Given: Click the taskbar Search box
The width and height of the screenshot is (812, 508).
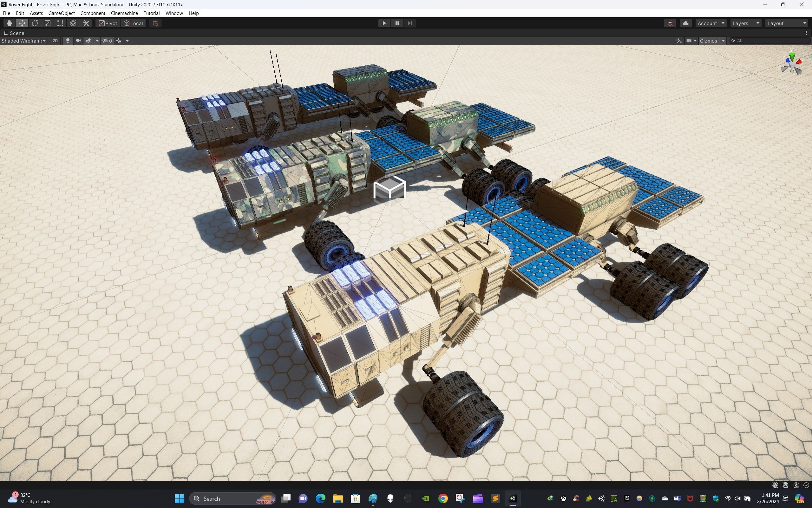Looking at the screenshot, I should pyautogui.click(x=233, y=498).
